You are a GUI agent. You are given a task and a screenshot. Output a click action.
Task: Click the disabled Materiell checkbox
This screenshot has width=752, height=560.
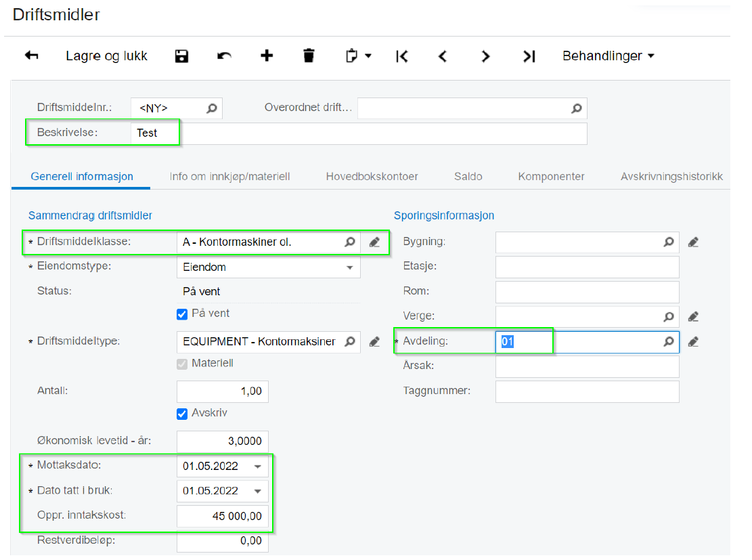coord(182,364)
